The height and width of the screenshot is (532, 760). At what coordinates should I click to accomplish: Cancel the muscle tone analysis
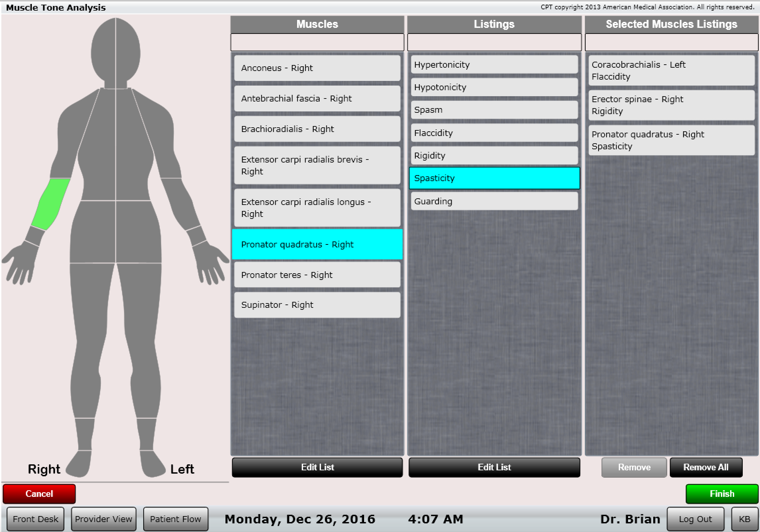click(x=38, y=494)
